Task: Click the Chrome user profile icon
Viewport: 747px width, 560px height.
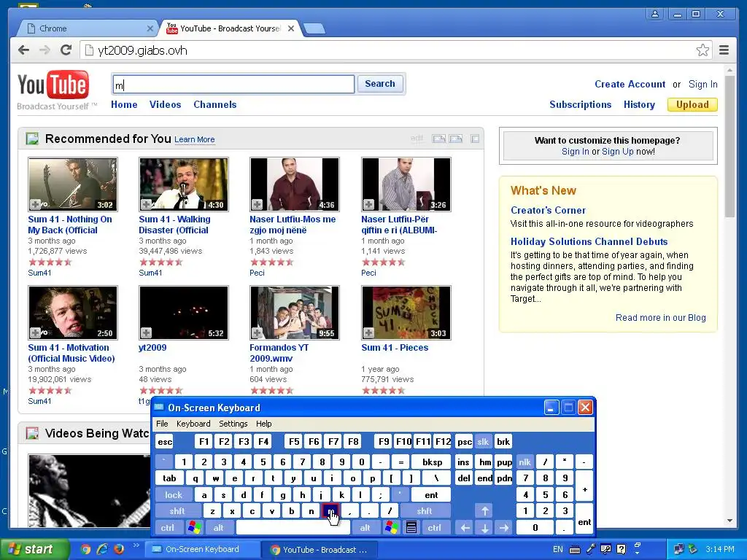Action: [x=655, y=14]
